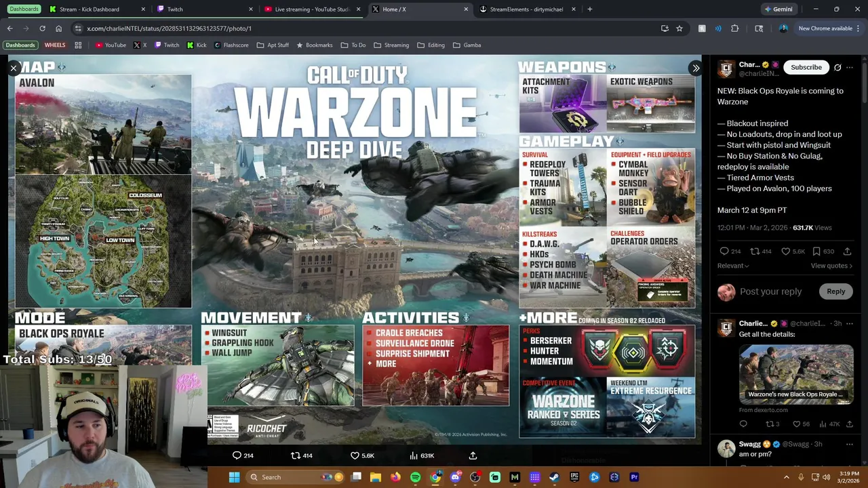The height and width of the screenshot is (488, 868).
Task: Open the Warzone Black Ops Royale article thumbnail
Action: pyautogui.click(x=796, y=375)
